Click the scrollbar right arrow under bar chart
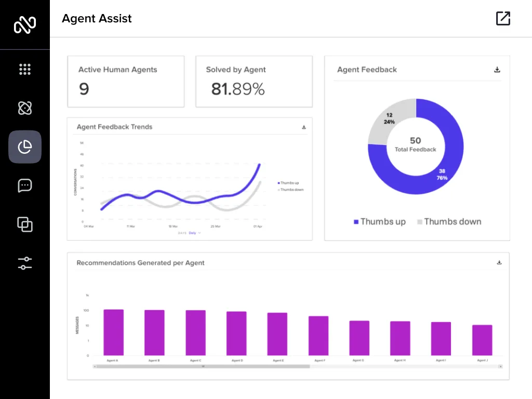The height and width of the screenshot is (399, 532). click(x=500, y=366)
